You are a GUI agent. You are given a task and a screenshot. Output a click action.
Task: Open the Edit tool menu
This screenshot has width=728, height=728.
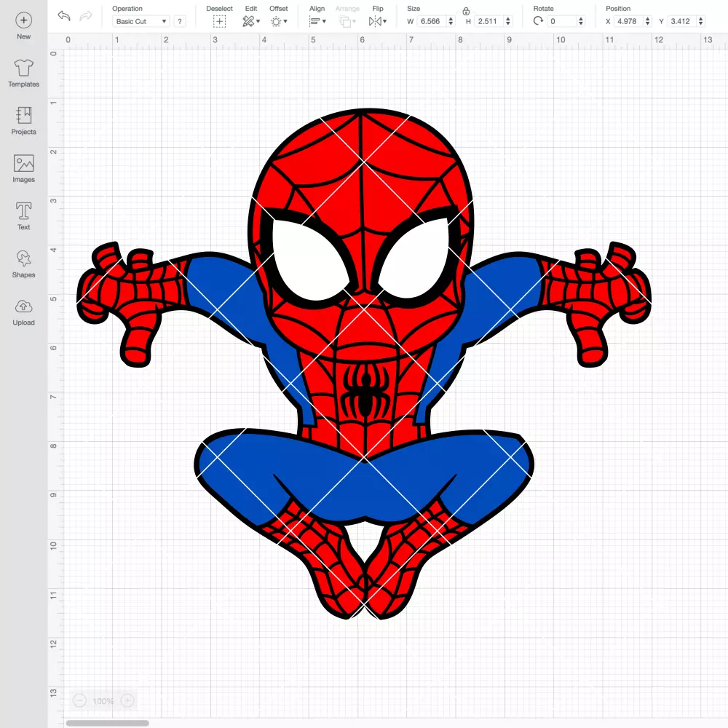tap(251, 21)
